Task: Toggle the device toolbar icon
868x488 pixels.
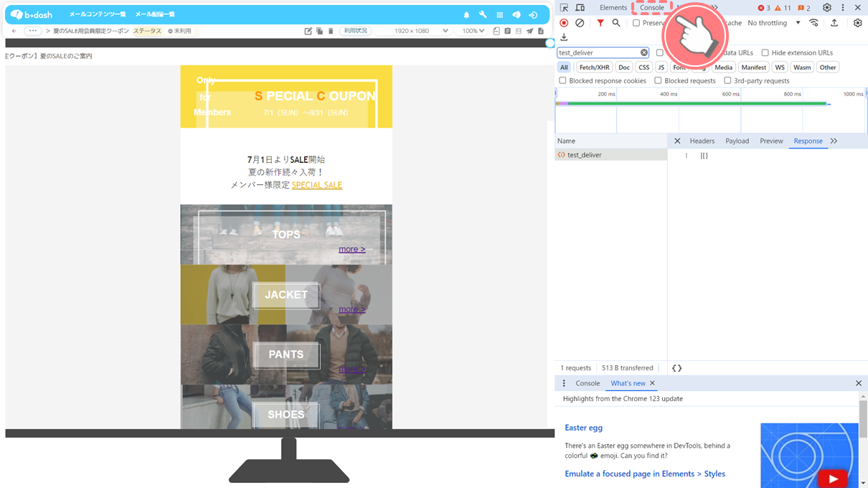Action: coord(580,8)
